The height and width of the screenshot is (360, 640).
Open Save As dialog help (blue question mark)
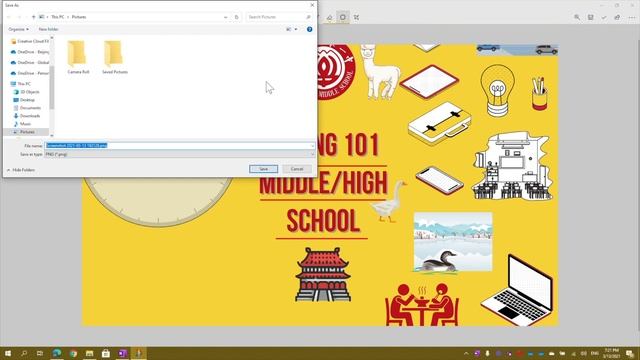coord(309,29)
